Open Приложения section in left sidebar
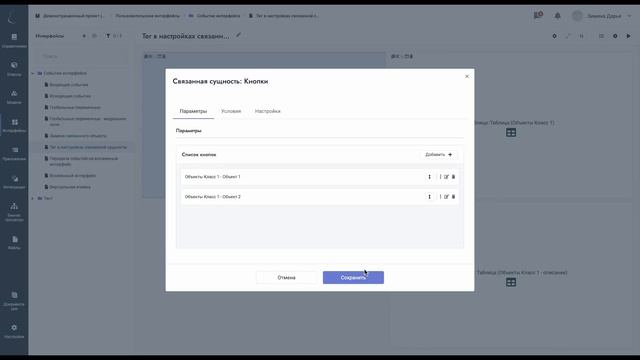Image resolution: width=640 pixels, height=360 pixels. (x=14, y=153)
